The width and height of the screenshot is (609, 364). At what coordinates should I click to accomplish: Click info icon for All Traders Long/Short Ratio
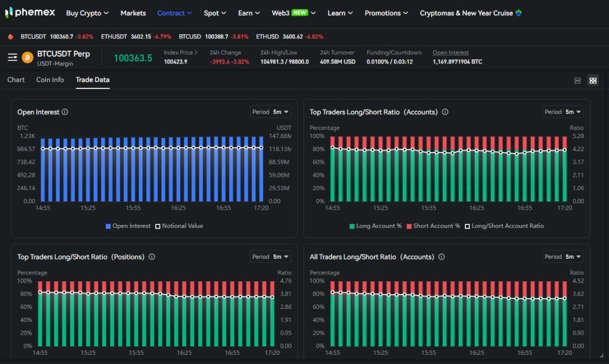tap(441, 257)
